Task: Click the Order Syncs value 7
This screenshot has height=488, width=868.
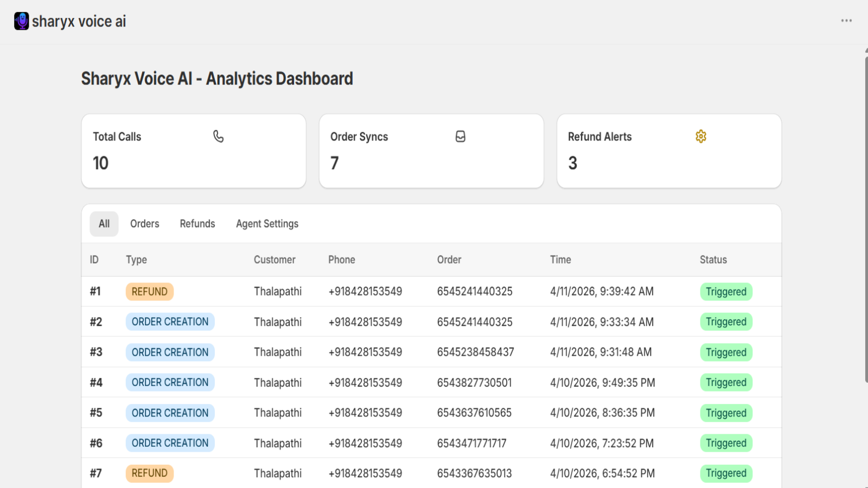Action: 335,163
